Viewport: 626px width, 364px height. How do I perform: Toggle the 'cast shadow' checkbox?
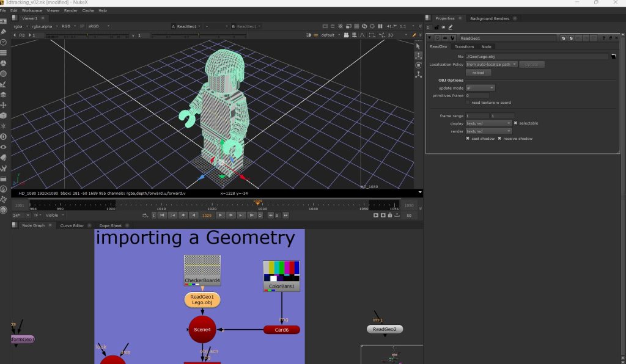coord(468,139)
